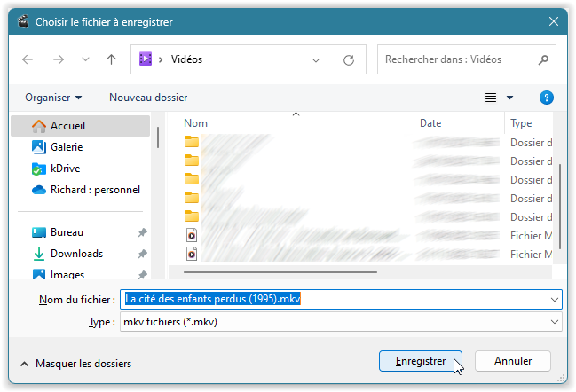The image size is (576, 392).
Task: Open address bar history dropdown
Action: click(x=317, y=59)
